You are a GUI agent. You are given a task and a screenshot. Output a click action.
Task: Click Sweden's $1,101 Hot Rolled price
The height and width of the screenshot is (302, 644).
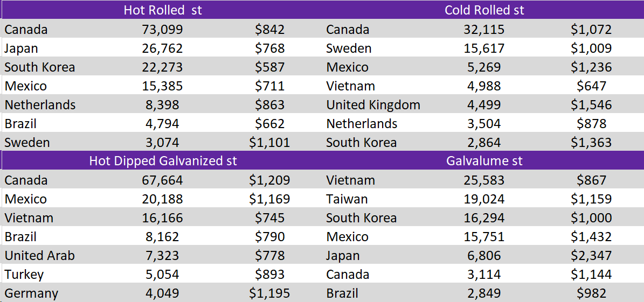[269, 143]
